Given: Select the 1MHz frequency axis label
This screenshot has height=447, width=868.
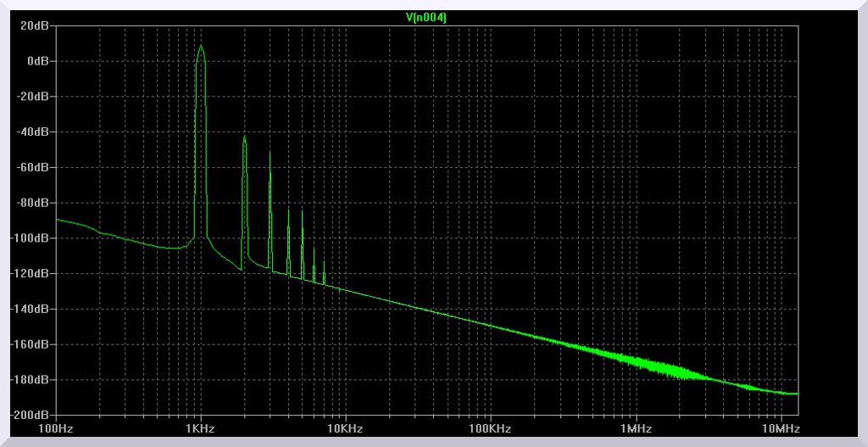Looking at the screenshot, I should click(635, 428).
